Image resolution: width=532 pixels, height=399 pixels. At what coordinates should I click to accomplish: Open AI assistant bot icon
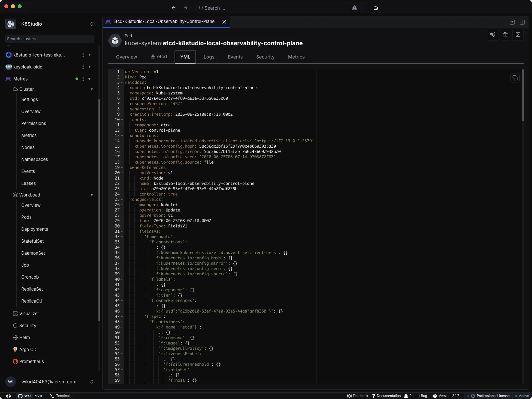pyautogui.click(x=376, y=8)
